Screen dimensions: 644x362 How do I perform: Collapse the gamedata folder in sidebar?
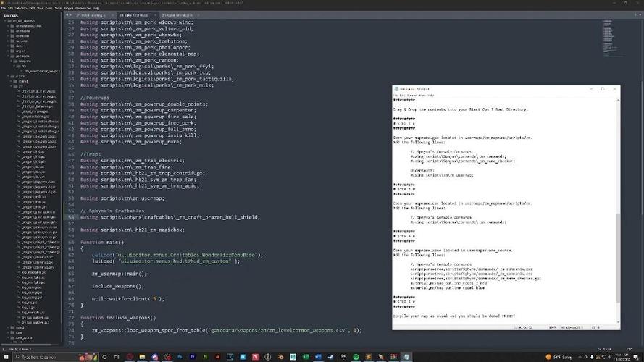pyautogui.click(x=8, y=56)
